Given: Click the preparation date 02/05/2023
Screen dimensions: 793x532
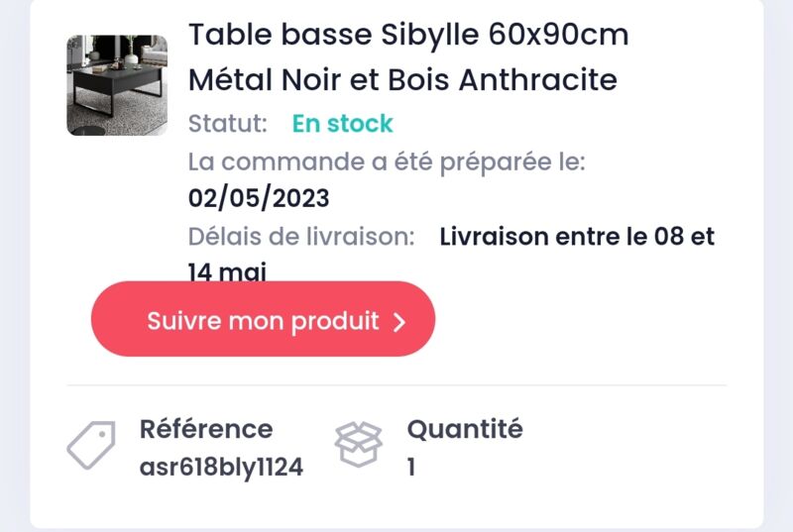Looking at the screenshot, I should coord(259,198).
